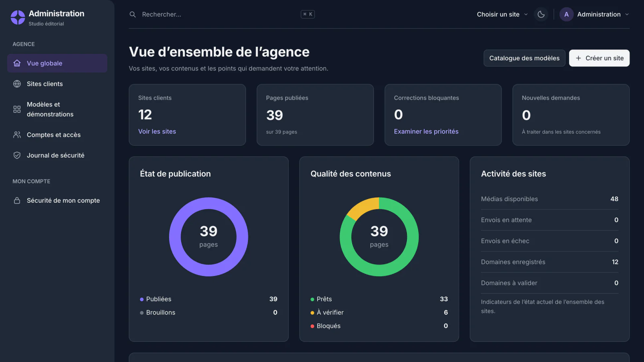Click the purple Publiées legend dot

pos(142,299)
